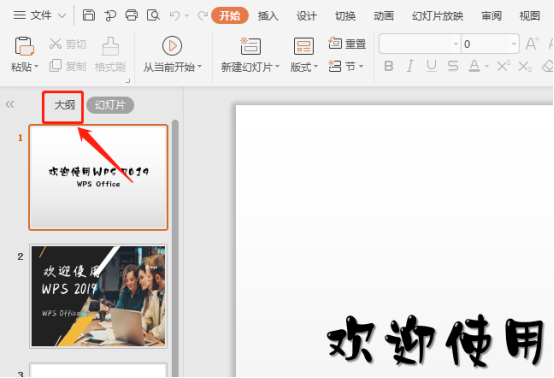
Task: Expand the 版式 dropdown arrow
Action: click(316, 66)
